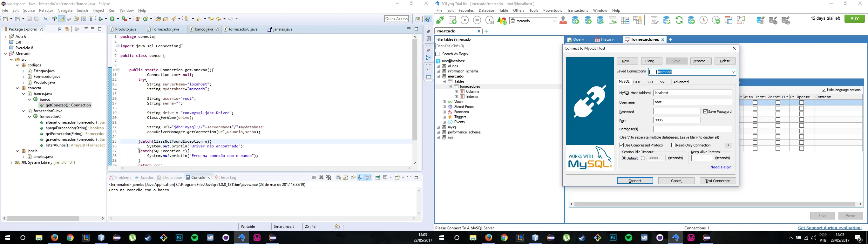
Task: Click the Test Connection button
Action: click(x=717, y=181)
